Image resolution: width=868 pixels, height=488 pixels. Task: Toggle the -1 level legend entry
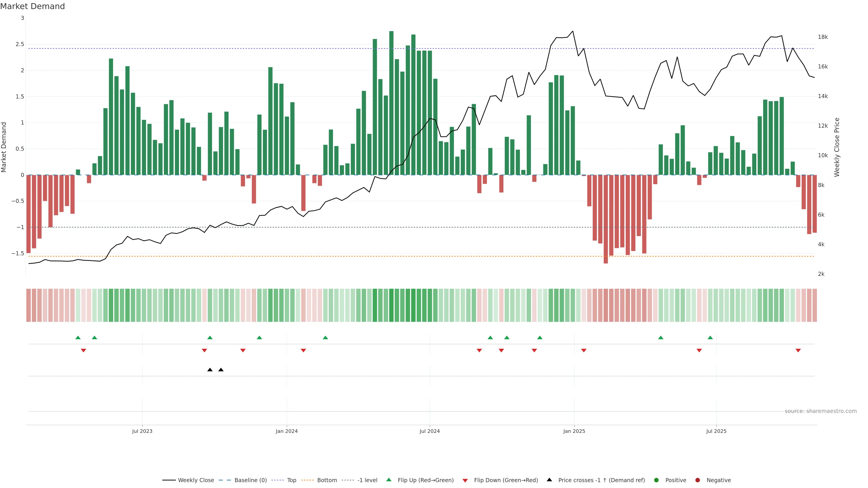point(367,480)
